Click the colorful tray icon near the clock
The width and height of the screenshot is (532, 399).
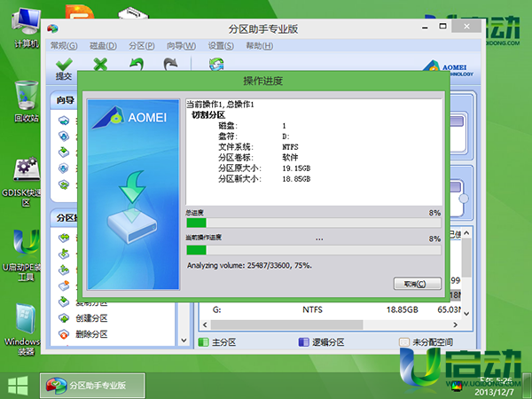[x=457, y=386]
